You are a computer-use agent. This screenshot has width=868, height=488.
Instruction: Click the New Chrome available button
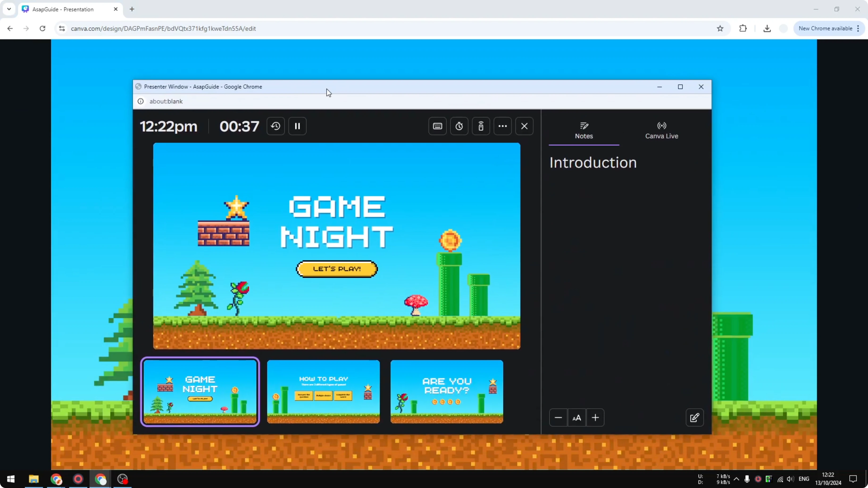[x=825, y=28]
